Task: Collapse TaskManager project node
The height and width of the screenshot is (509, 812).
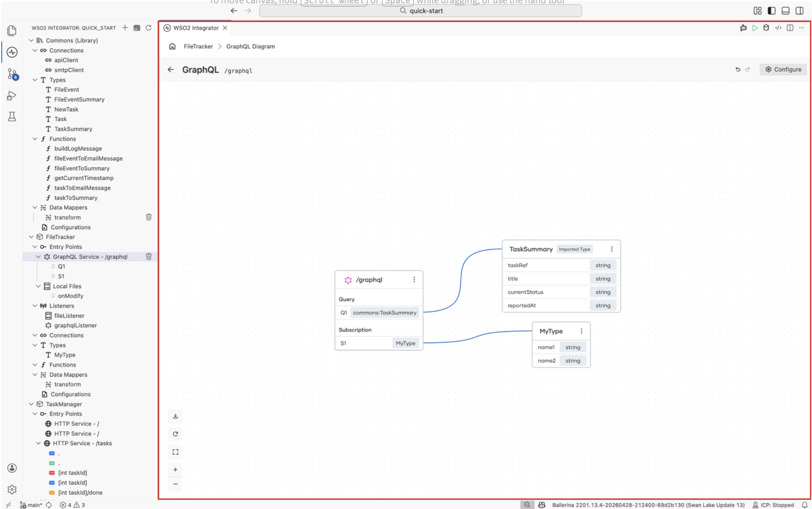Action: click(x=31, y=404)
